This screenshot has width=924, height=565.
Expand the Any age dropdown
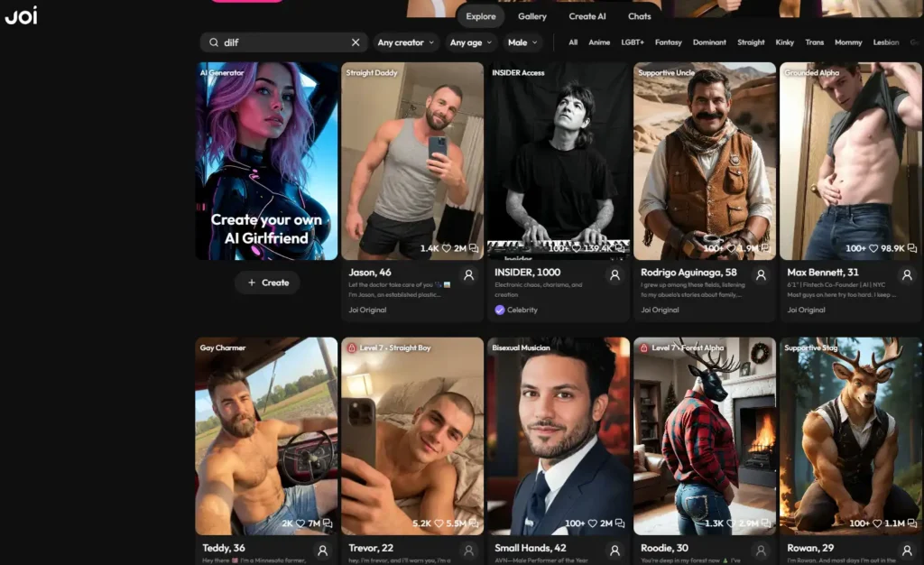pyautogui.click(x=471, y=42)
